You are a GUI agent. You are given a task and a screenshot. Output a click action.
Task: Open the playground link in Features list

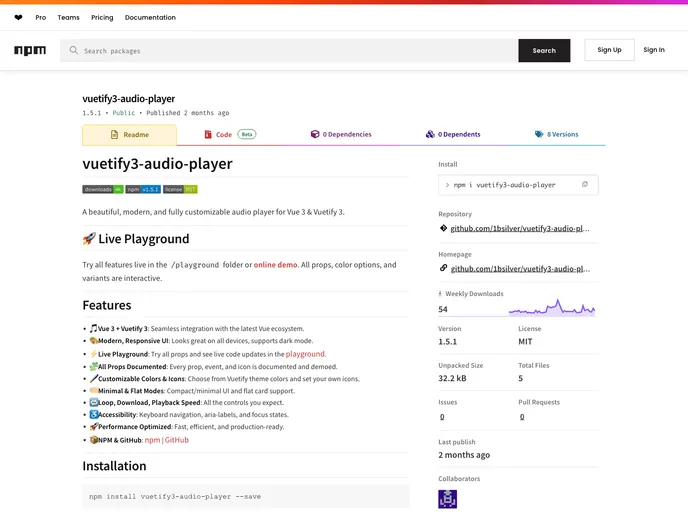coord(305,354)
